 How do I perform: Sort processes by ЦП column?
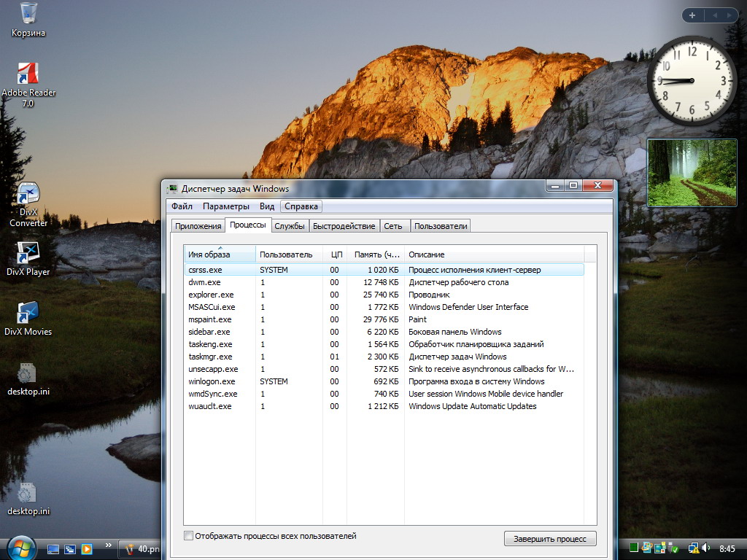[x=335, y=254]
